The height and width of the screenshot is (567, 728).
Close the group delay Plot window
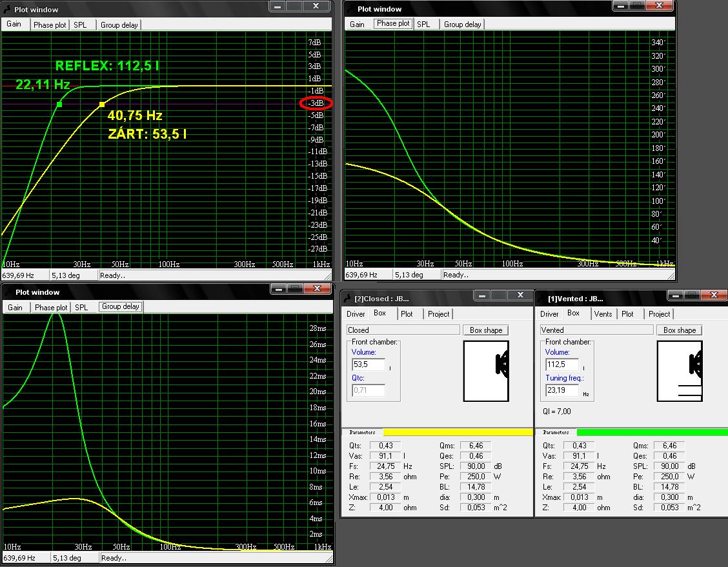(x=317, y=288)
